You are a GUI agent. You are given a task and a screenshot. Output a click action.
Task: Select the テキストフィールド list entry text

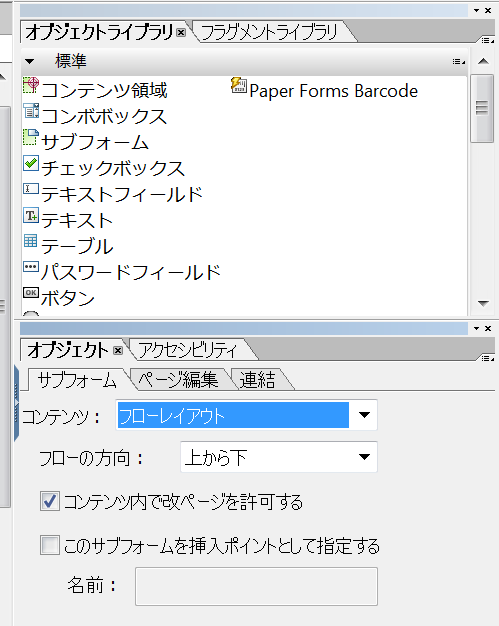click(x=122, y=194)
